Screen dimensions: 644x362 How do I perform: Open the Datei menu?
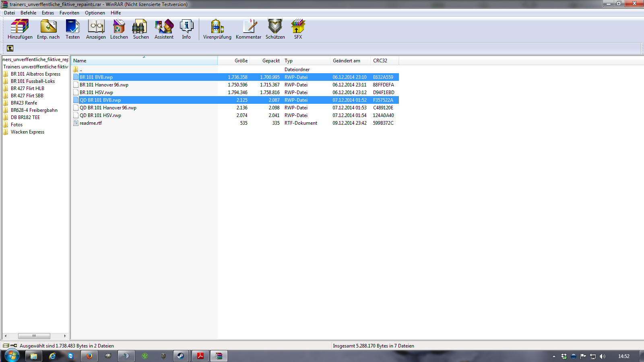click(9, 13)
